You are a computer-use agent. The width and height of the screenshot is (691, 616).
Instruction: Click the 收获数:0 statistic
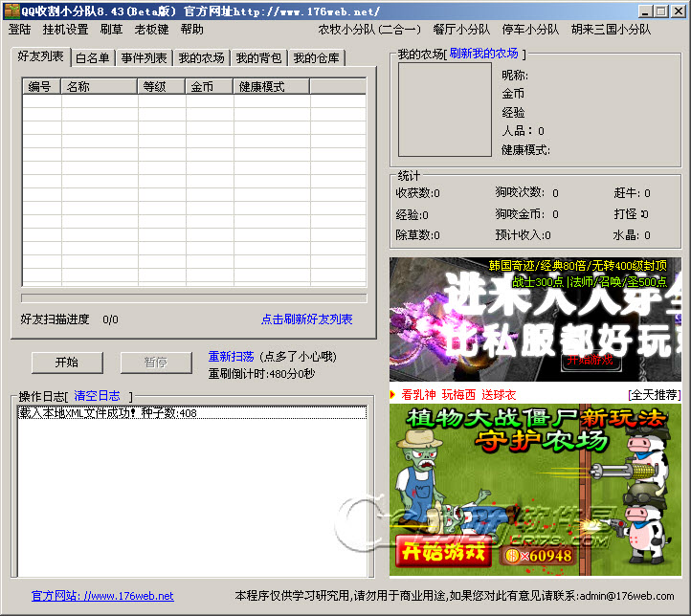pyautogui.click(x=418, y=193)
